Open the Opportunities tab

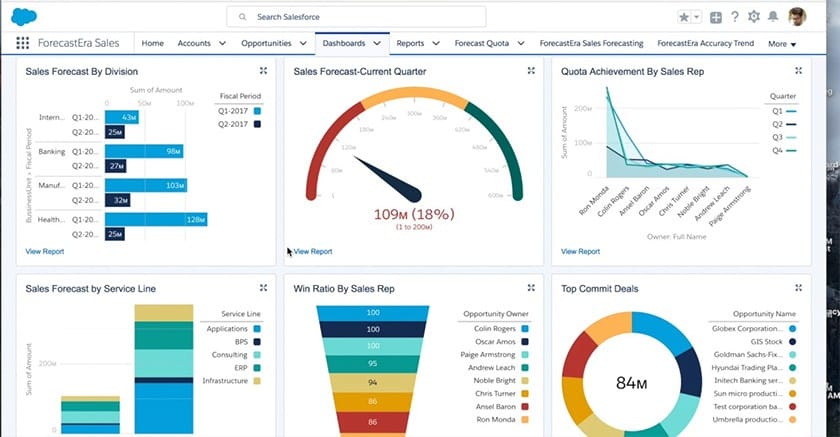(266, 43)
